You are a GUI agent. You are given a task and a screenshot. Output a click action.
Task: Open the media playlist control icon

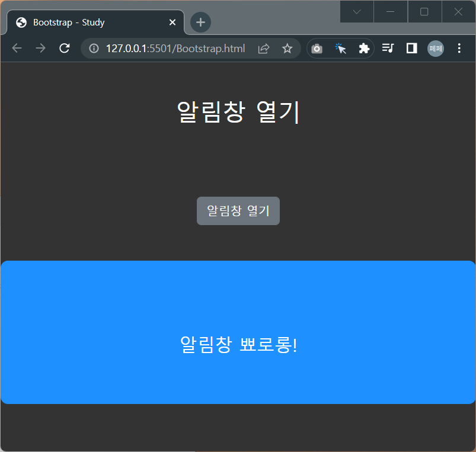[x=387, y=48]
